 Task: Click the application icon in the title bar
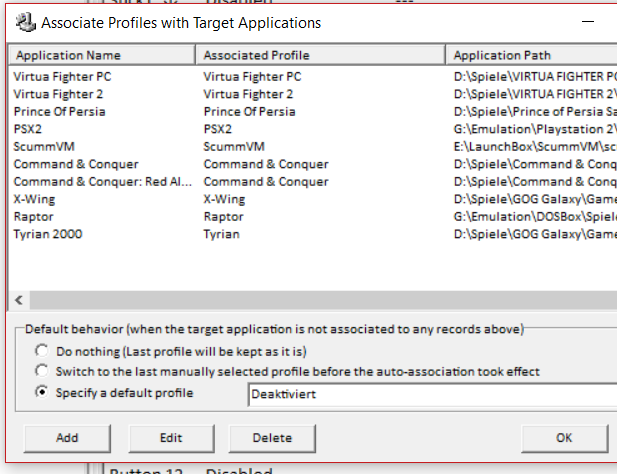tap(26, 22)
